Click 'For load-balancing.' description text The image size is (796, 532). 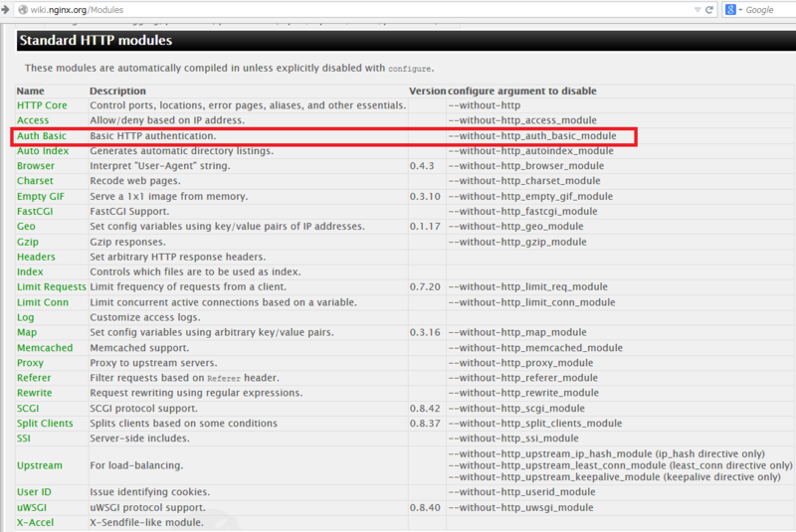[136, 465]
